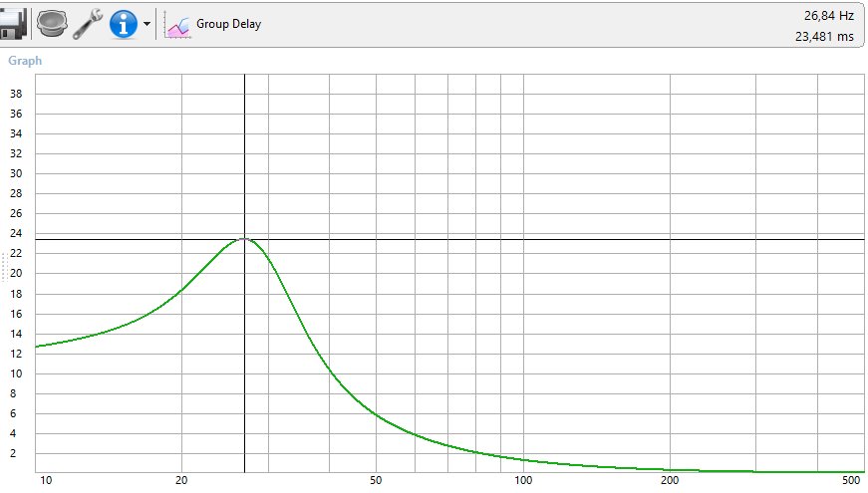The height and width of the screenshot is (493, 868).
Task: Click the 200 frequency axis label
Action: [670, 480]
